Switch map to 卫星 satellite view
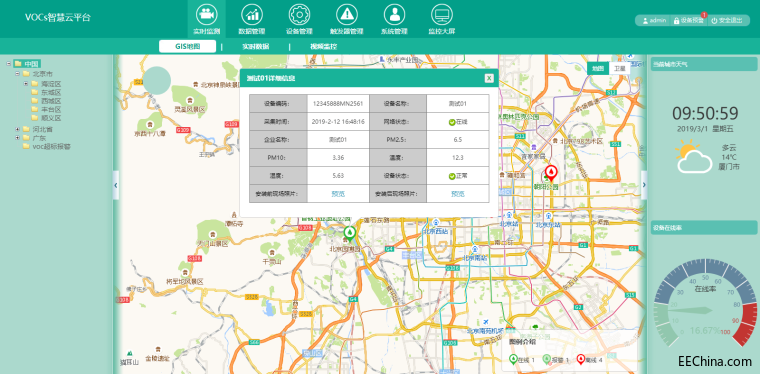The height and width of the screenshot is (374, 760). pyautogui.click(x=619, y=68)
